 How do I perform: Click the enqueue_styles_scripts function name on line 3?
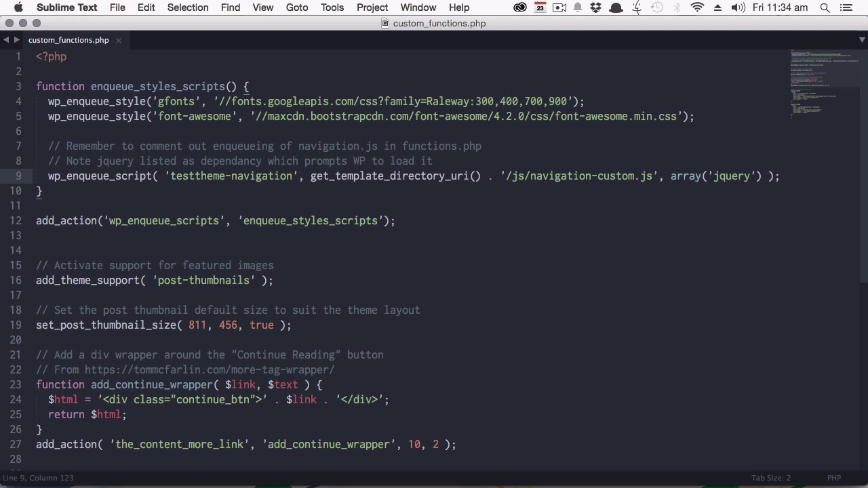tap(158, 87)
